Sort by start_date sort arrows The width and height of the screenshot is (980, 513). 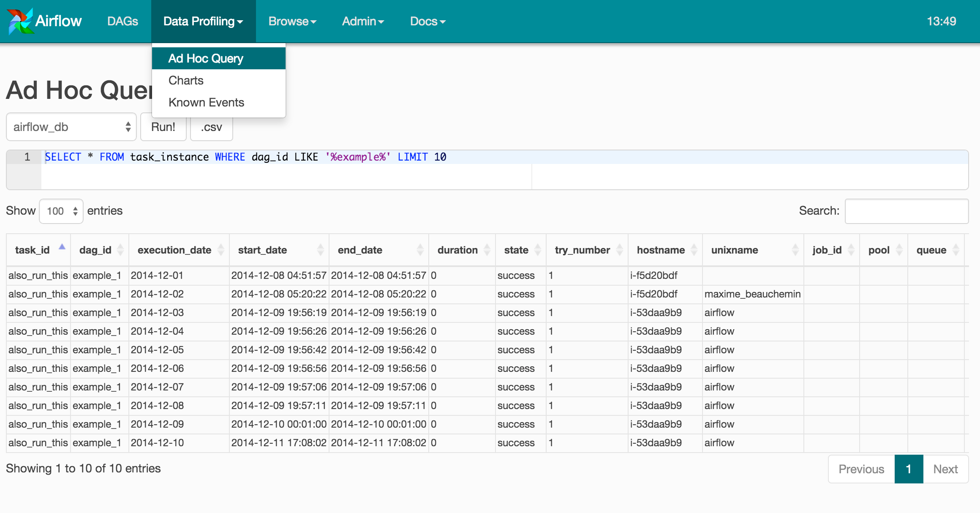click(320, 250)
